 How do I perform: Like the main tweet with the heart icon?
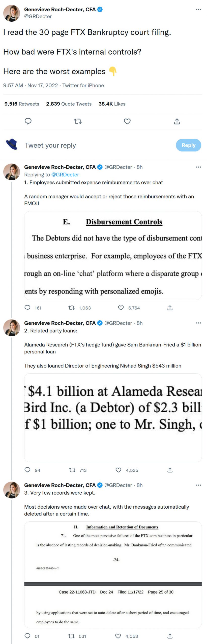tap(127, 122)
